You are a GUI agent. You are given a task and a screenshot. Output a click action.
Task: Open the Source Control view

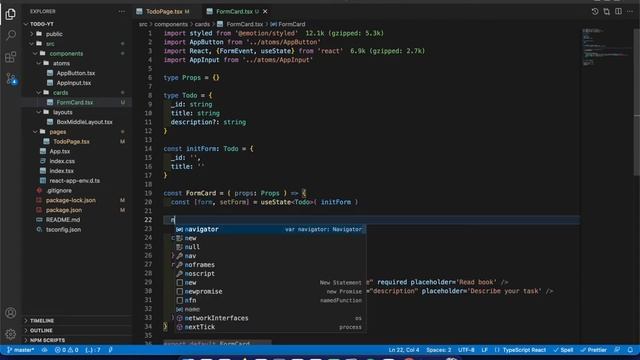pos(11,78)
